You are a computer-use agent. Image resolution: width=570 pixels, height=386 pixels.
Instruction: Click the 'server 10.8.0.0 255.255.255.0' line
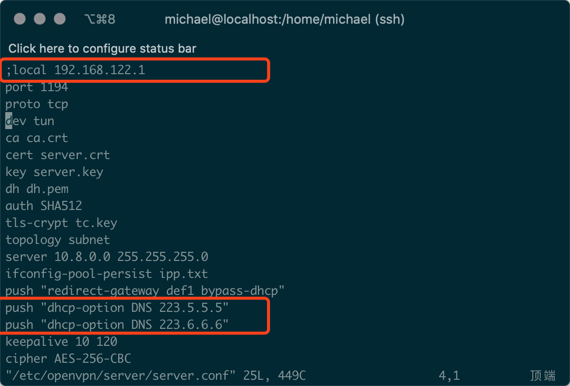[107, 257]
